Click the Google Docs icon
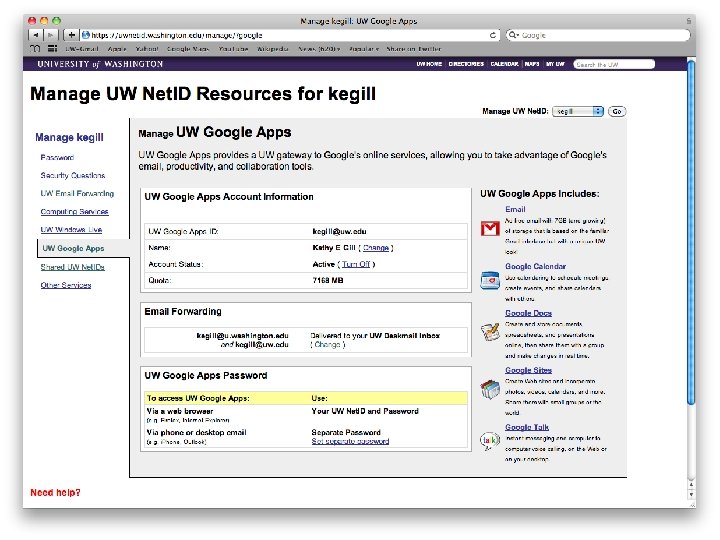The height and width of the screenshot is (540, 720). pos(489,332)
